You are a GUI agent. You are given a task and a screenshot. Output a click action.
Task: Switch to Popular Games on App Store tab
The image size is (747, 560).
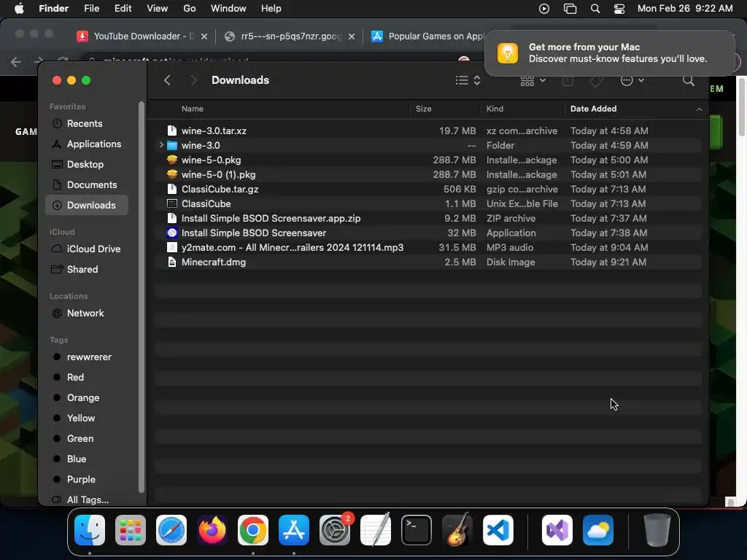[x=427, y=36]
